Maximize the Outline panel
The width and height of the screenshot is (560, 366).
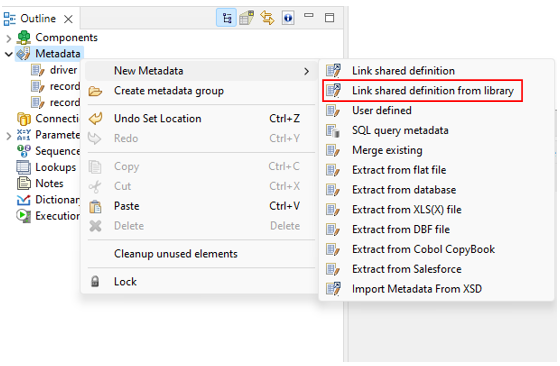point(329,17)
